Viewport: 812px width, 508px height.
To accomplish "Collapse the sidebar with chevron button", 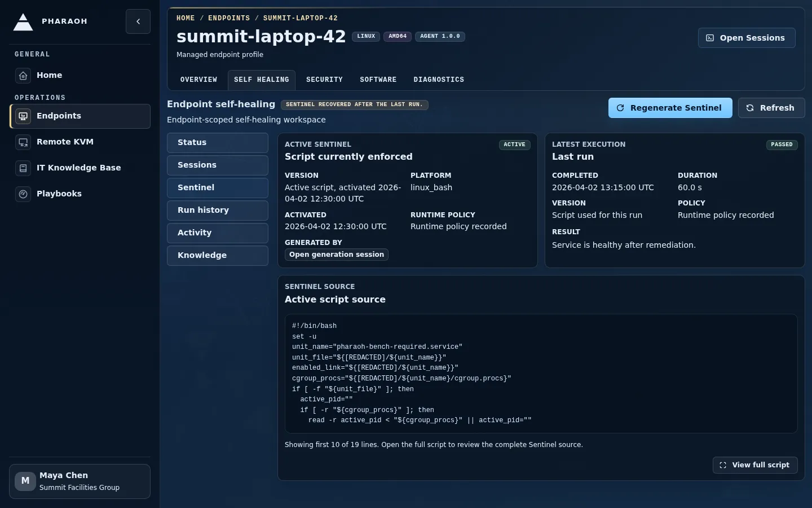I will [138, 21].
